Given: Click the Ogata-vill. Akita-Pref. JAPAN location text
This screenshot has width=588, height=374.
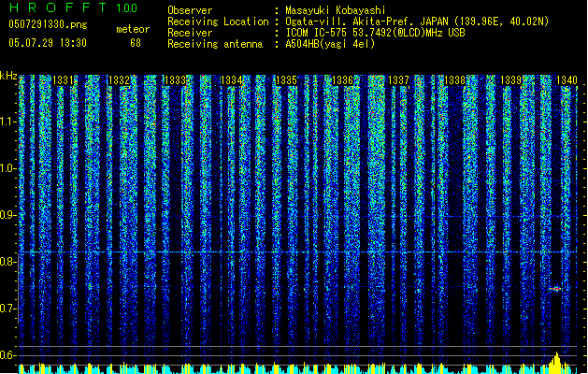Looking at the screenshot, I should click(x=417, y=22).
